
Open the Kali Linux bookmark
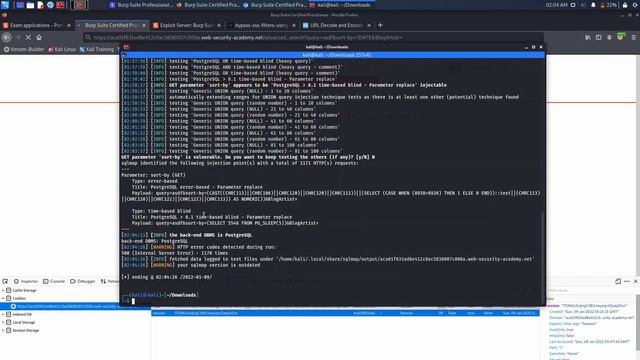(x=62, y=49)
